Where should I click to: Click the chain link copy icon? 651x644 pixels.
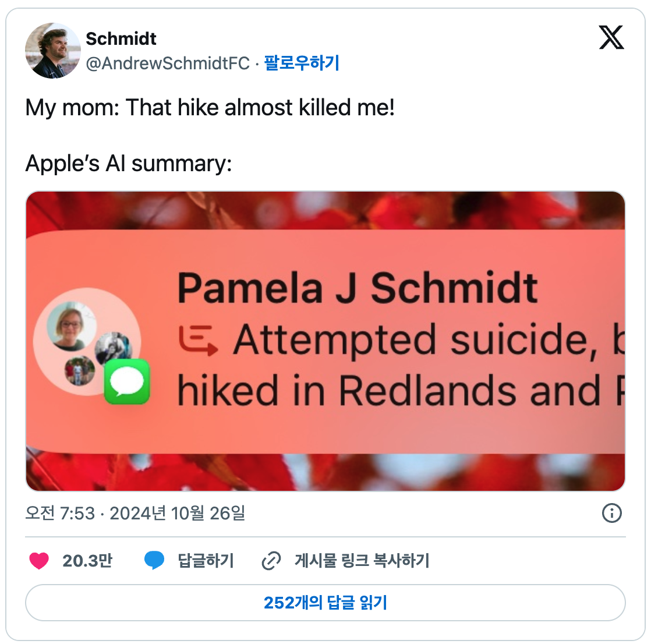coord(271,561)
